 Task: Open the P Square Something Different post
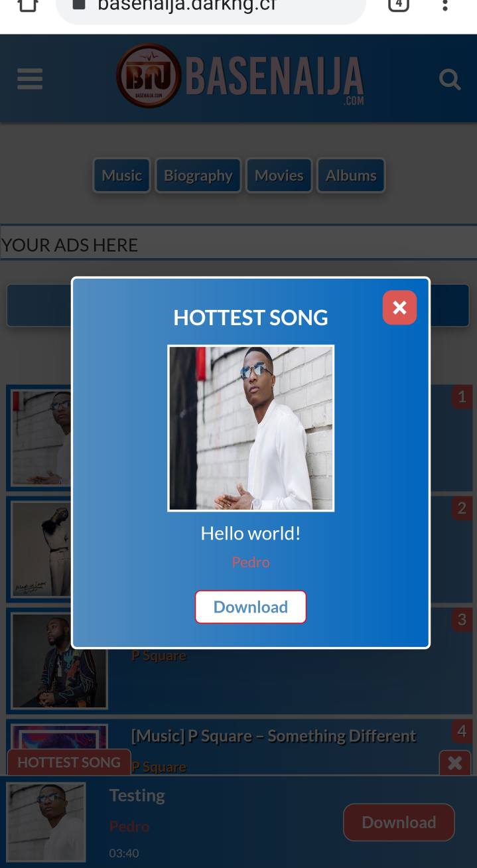click(x=273, y=736)
